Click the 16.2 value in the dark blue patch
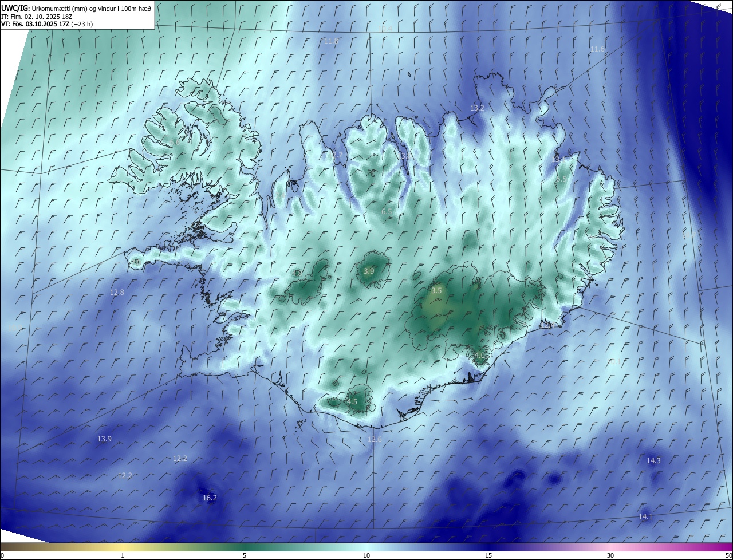Image resolution: width=733 pixels, height=560 pixels. click(x=210, y=498)
